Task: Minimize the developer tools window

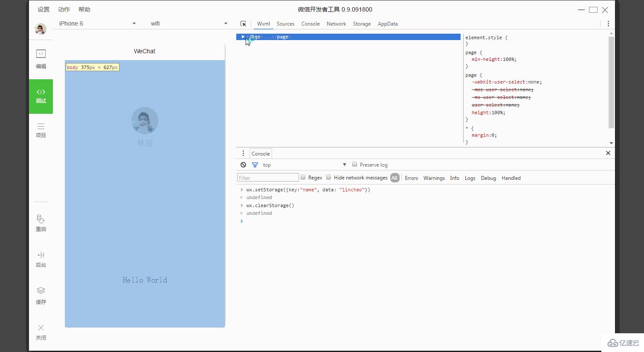Action: (581, 10)
